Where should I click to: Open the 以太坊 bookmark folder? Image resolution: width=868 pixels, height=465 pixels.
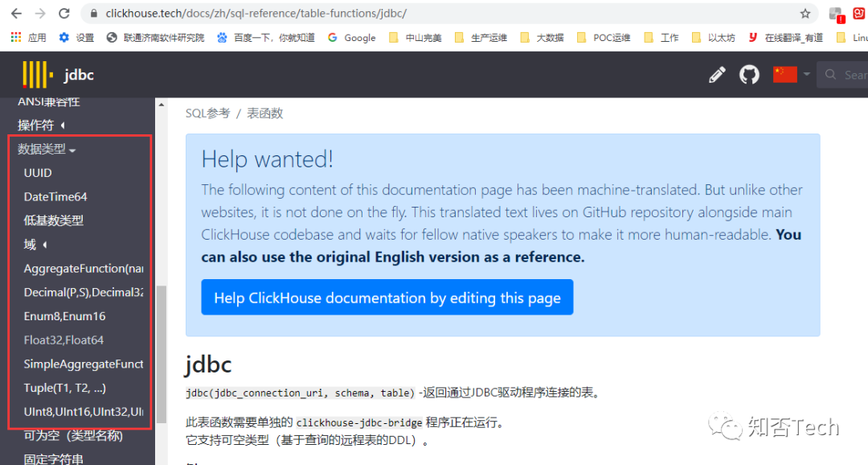(x=714, y=37)
